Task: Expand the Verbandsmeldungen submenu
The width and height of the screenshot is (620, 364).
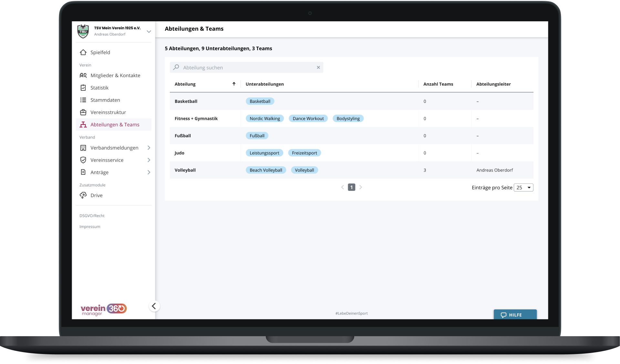Action: 149,148
